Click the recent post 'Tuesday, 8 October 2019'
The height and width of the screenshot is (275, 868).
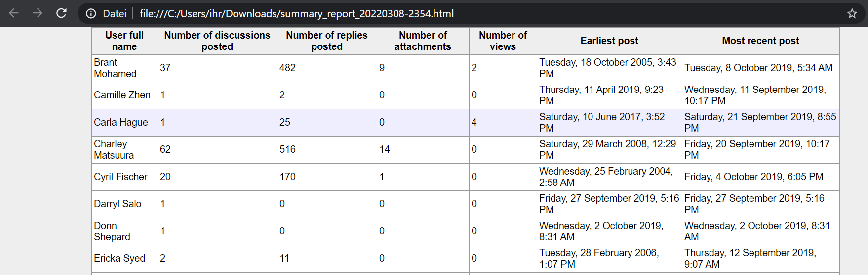758,68
